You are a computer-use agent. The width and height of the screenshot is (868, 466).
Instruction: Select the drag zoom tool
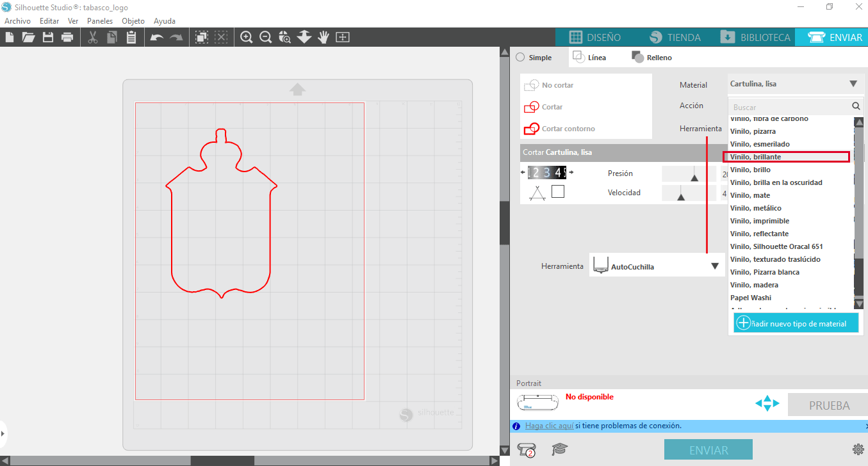tap(304, 37)
